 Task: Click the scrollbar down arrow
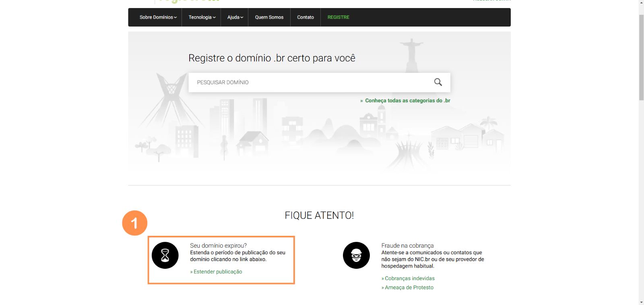point(641,302)
